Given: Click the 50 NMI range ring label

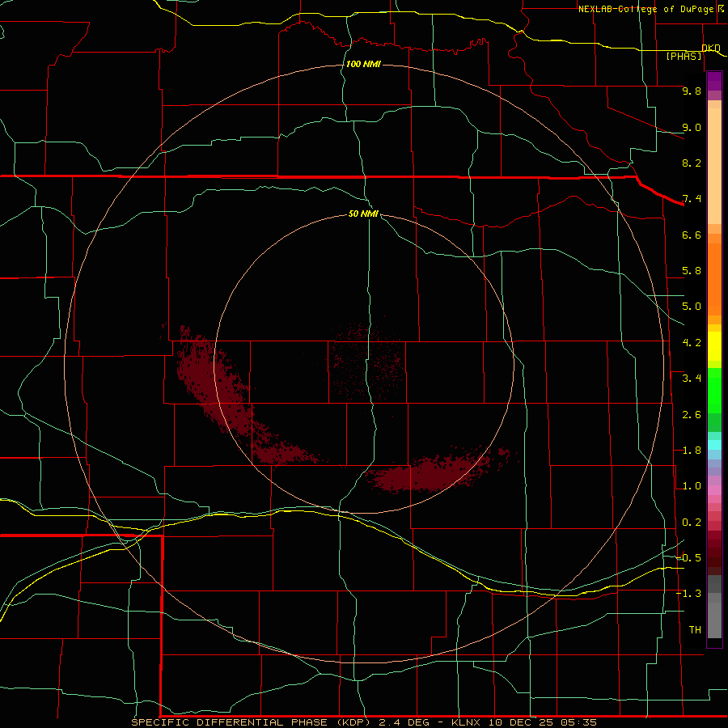Looking at the screenshot, I should click(x=363, y=214).
